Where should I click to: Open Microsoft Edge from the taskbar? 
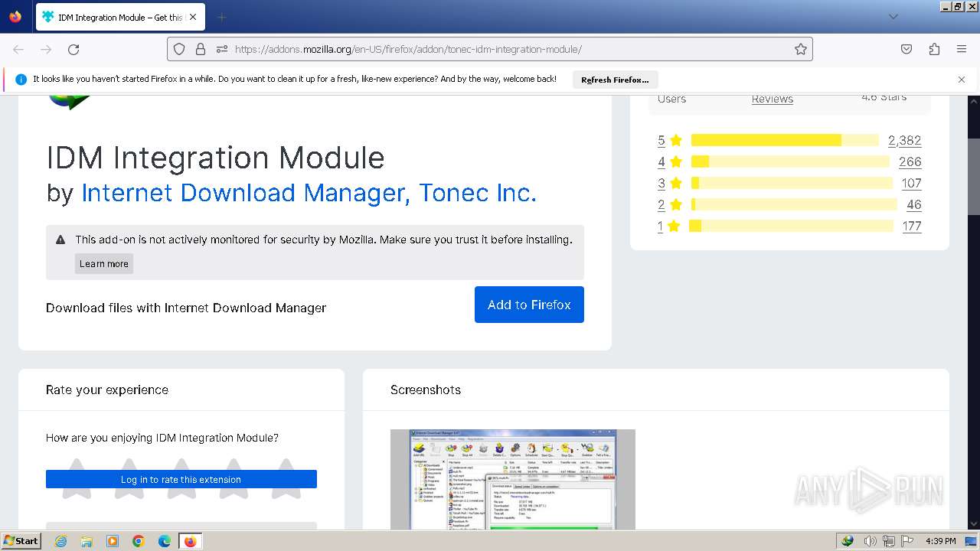(165, 541)
